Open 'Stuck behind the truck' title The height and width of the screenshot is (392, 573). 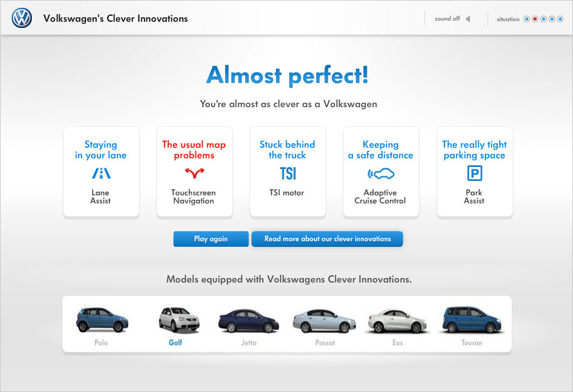(x=287, y=150)
